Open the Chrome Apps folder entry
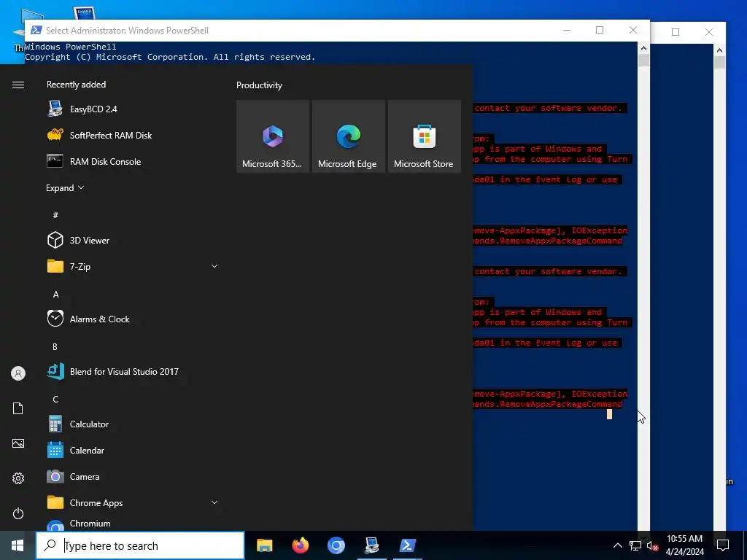The height and width of the screenshot is (560, 747). [133, 503]
